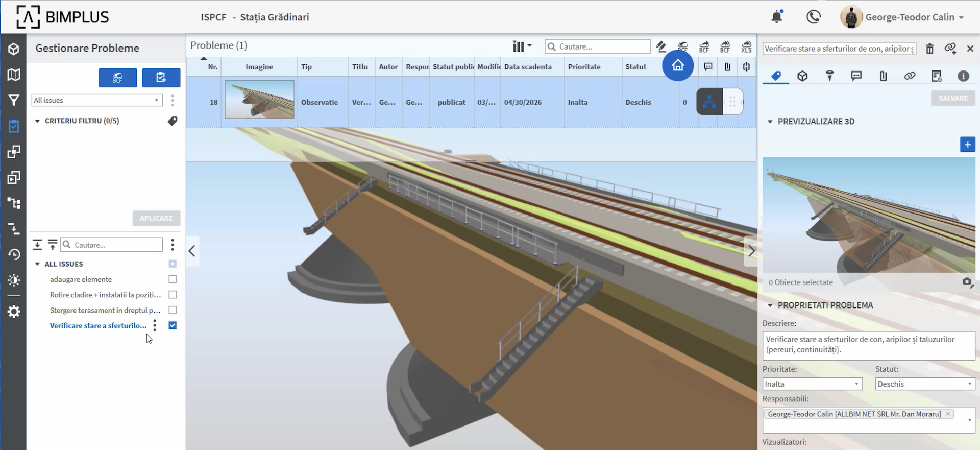Click the blue BCF import button

click(118, 78)
